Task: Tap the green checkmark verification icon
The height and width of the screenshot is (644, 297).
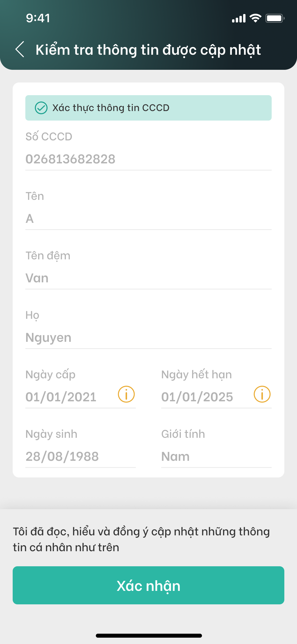Action: tap(41, 108)
